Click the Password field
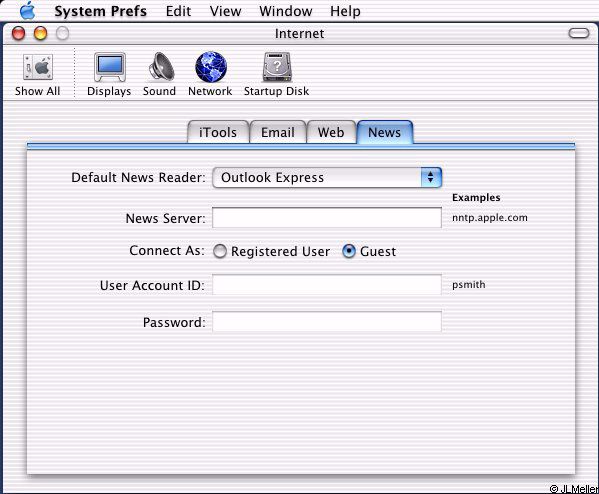The height and width of the screenshot is (494, 599). click(327, 322)
